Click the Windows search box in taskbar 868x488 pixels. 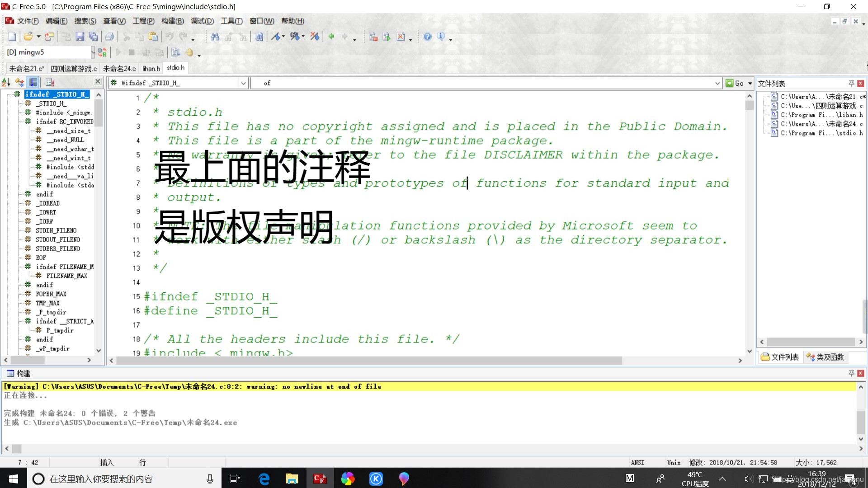[x=124, y=479]
